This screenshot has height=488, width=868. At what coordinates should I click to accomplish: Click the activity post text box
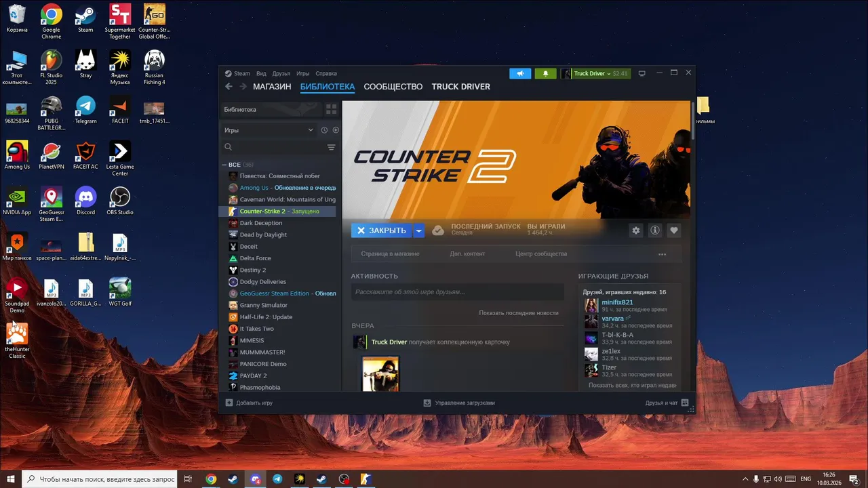coord(458,292)
